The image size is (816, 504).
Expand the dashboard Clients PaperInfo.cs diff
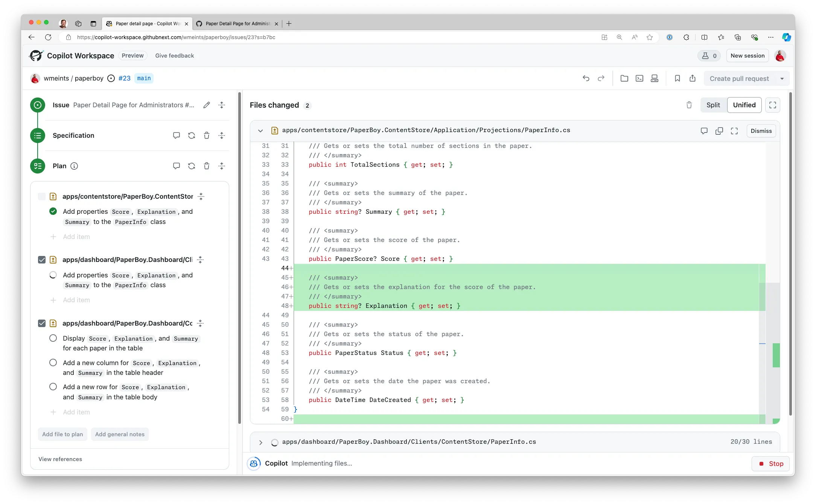tap(260, 442)
